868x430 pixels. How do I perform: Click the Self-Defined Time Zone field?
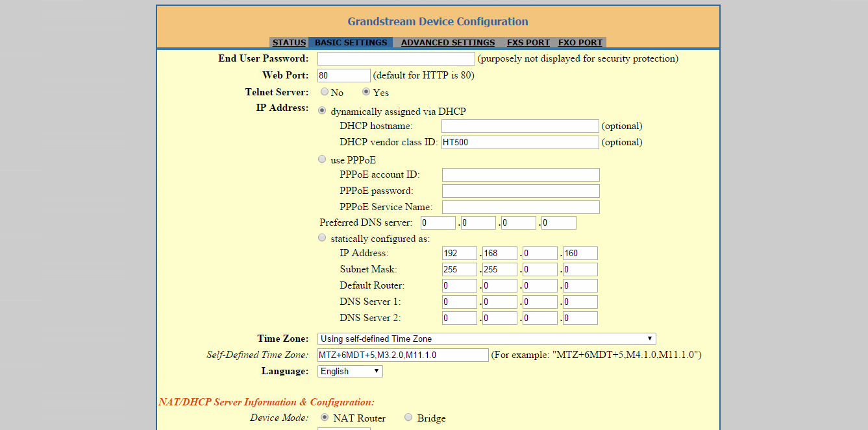point(403,355)
